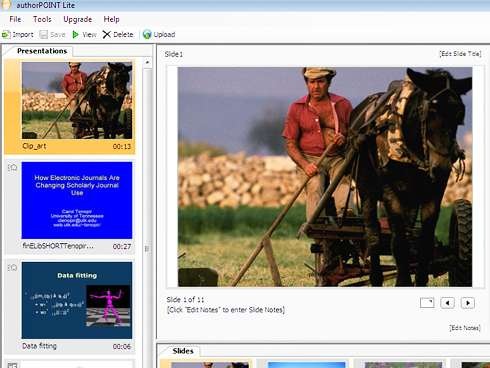
Task: Go to the previous slide arrow
Action: pos(447,303)
